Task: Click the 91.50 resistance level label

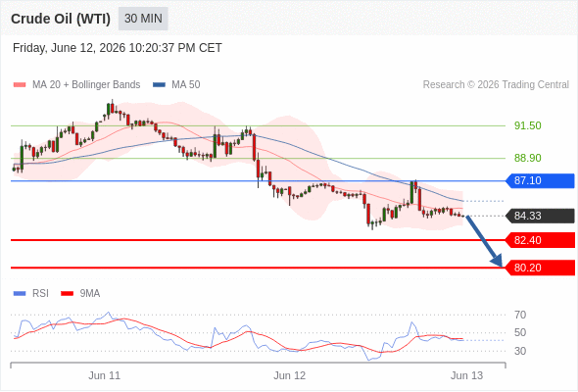Action: [x=527, y=125]
